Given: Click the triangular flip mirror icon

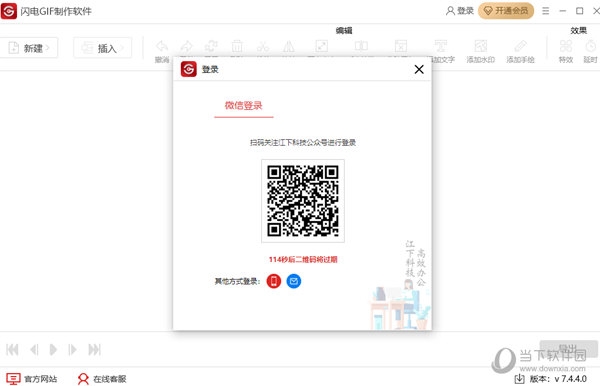Looking at the screenshot, I should (289, 47).
